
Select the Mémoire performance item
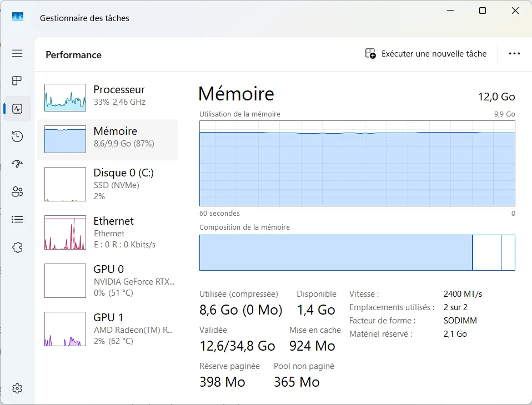click(x=108, y=139)
